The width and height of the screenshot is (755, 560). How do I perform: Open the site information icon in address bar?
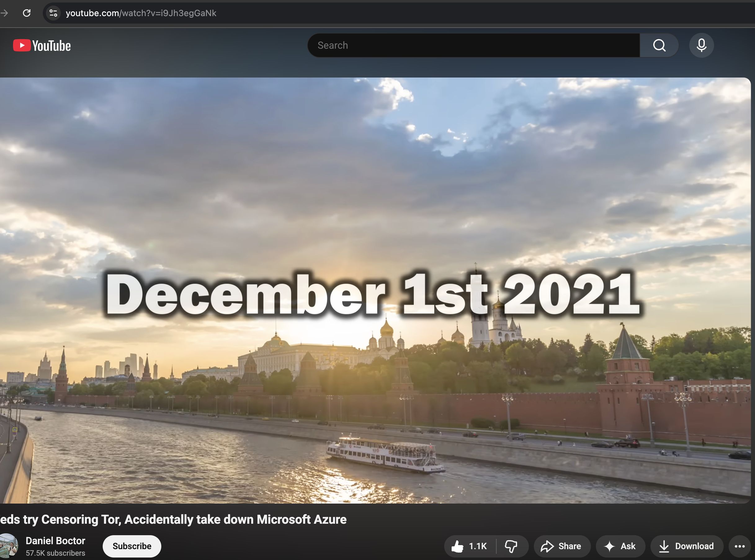[x=53, y=13]
